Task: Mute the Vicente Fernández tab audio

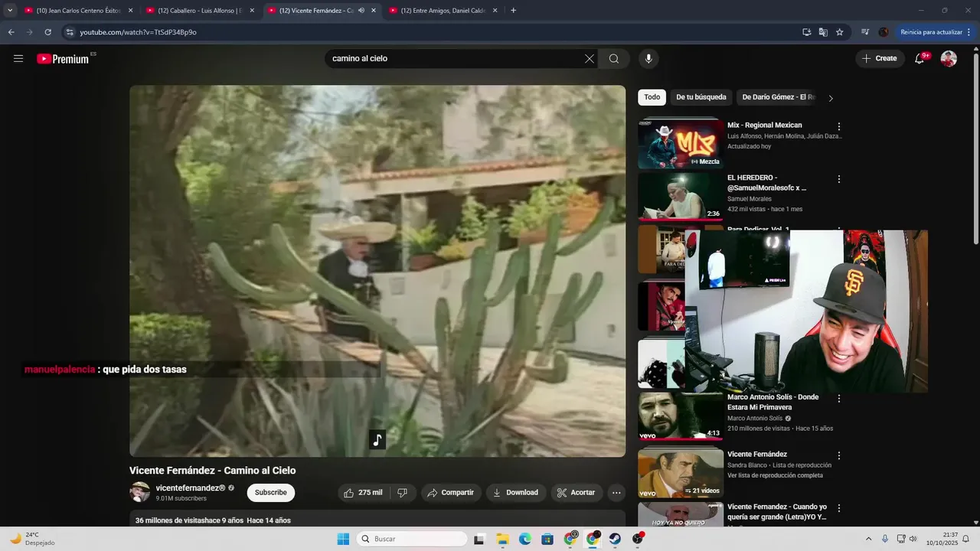Action: tap(361, 11)
